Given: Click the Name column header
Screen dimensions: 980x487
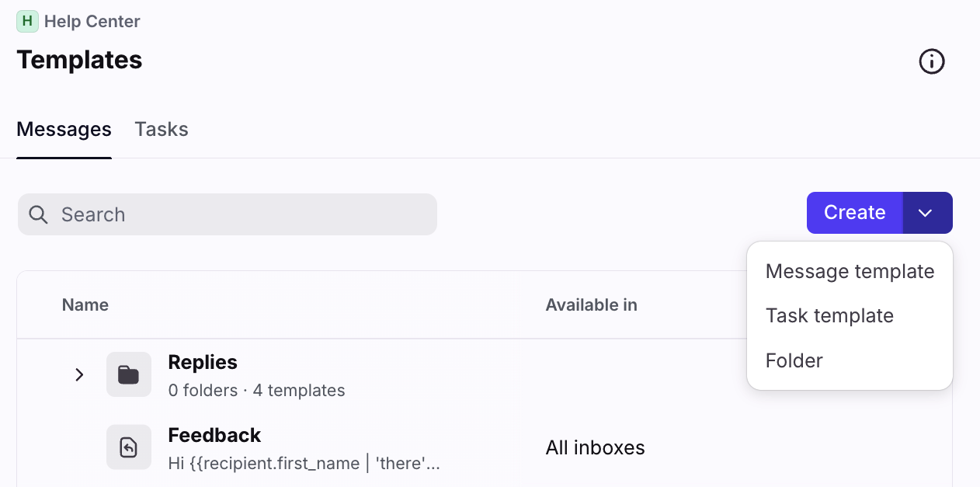Looking at the screenshot, I should click(x=85, y=305).
